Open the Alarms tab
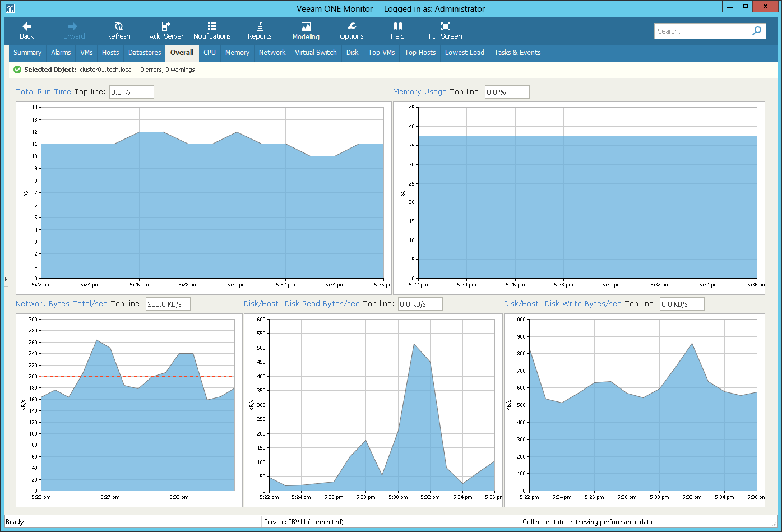 (x=61, y=53)
